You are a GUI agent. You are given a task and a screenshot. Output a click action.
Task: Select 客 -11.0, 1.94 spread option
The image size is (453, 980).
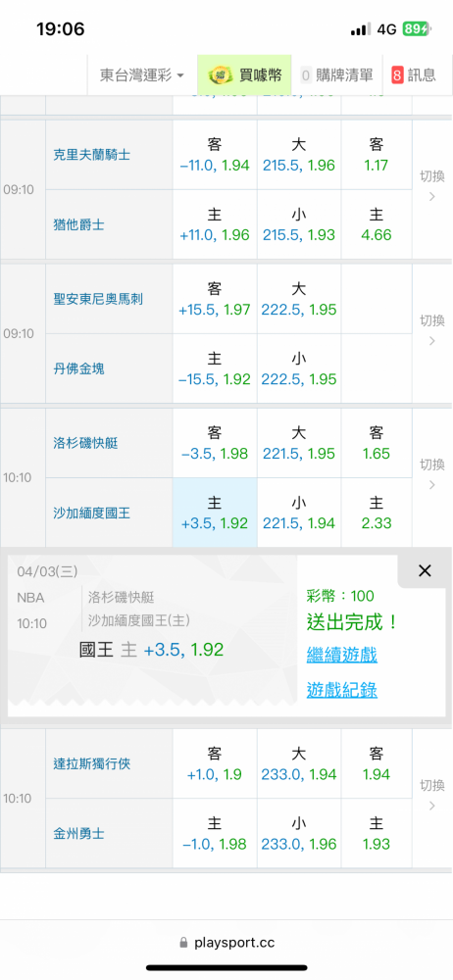[x=215, y=156]
